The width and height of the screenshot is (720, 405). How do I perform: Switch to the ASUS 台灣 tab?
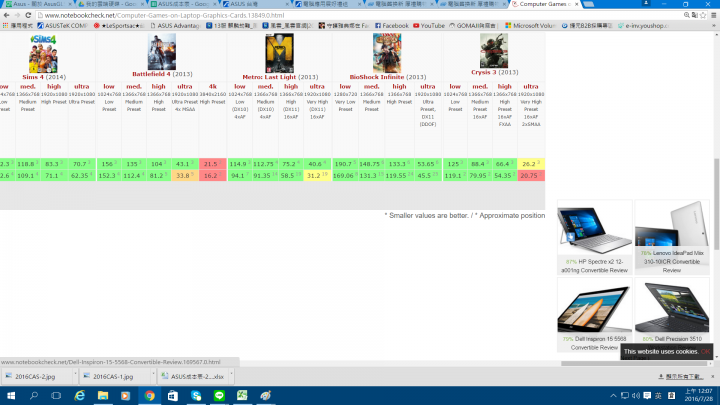coord(256,4)
